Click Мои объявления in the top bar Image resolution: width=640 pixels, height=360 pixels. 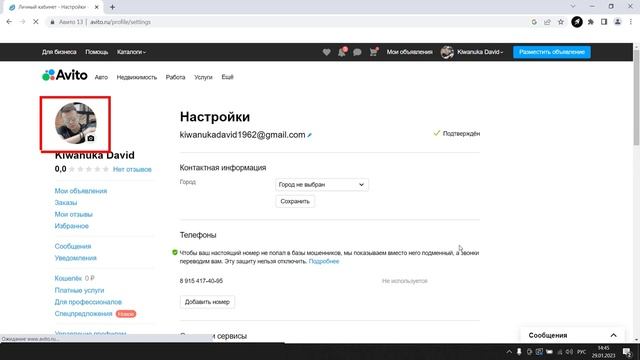pos(409,52)
